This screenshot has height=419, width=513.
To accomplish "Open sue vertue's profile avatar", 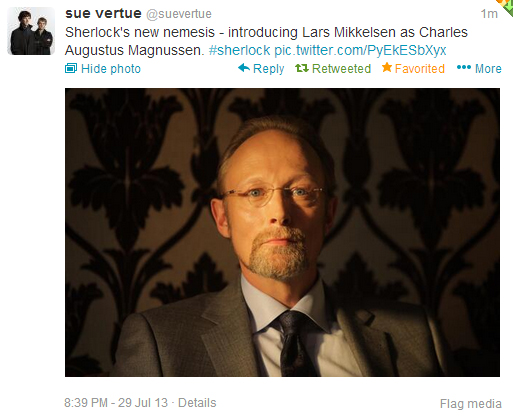I will tap(31, 31).
